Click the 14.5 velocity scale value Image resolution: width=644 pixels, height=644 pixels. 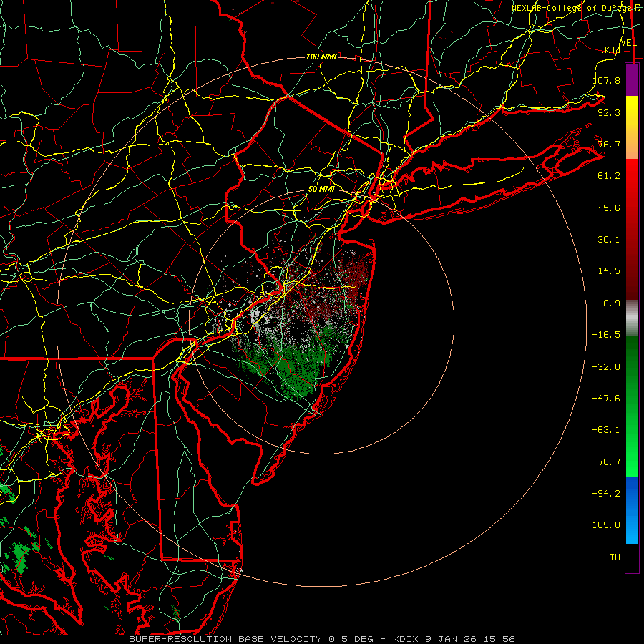[x=609, y=271]
